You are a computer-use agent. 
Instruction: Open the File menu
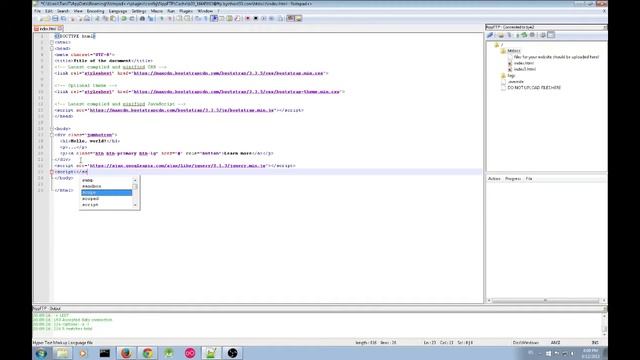[38, 11]
